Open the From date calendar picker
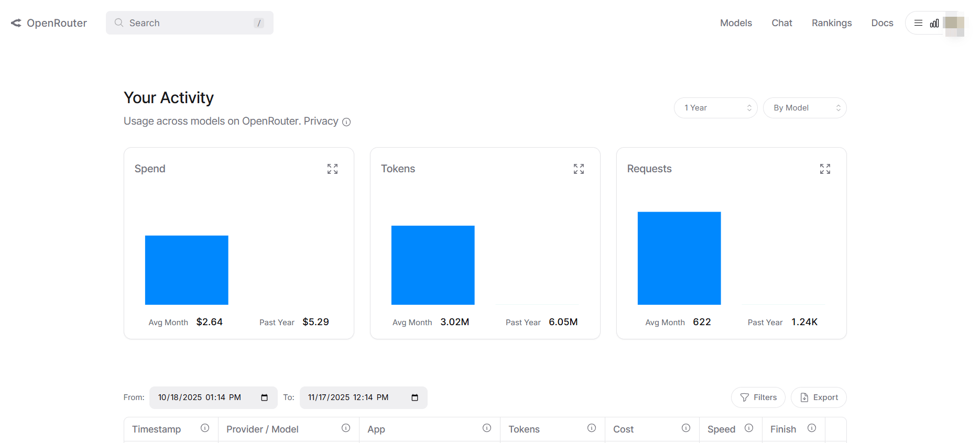The width and height of the screenshot is (980, 443). [x=265, y=397]
